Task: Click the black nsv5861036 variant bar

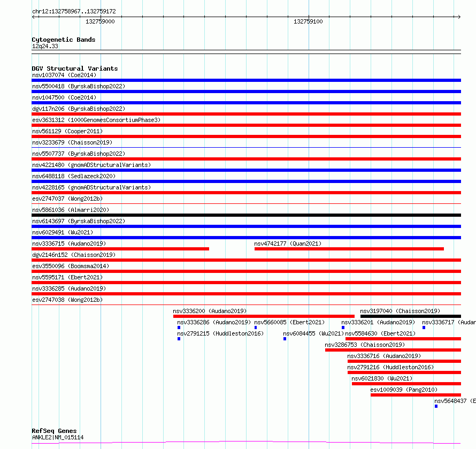Action: pos(246,215)
